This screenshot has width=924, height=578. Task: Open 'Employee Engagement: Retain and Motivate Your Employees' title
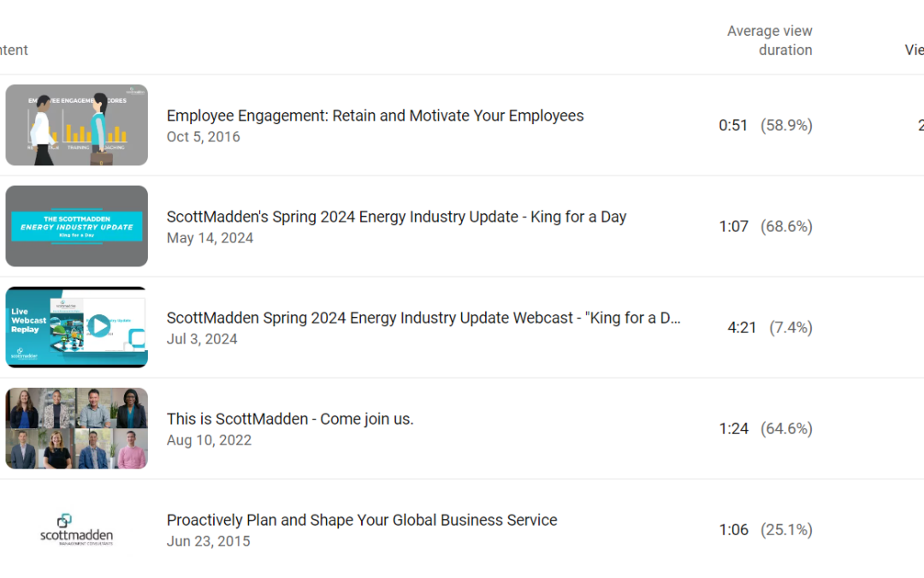(x=375, y=116)
